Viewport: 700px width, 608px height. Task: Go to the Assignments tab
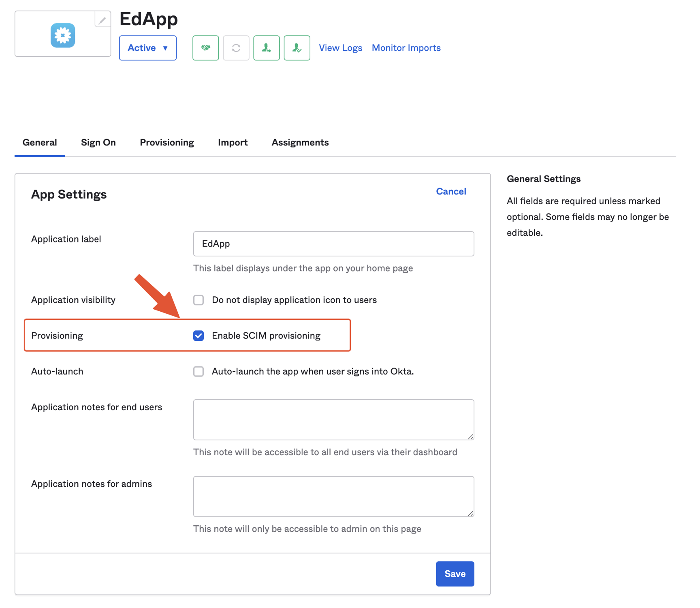pos(300,142)
